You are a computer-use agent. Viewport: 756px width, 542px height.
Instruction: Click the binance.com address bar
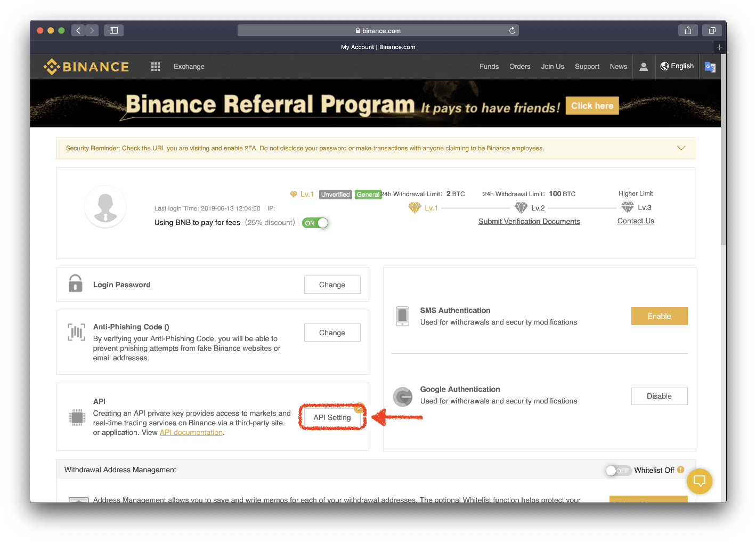(x=378, y=30)
